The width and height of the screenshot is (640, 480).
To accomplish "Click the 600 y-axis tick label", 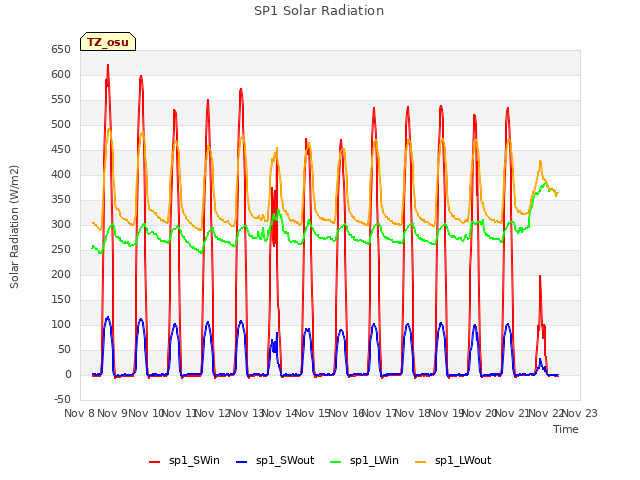I will click(61, 75).
